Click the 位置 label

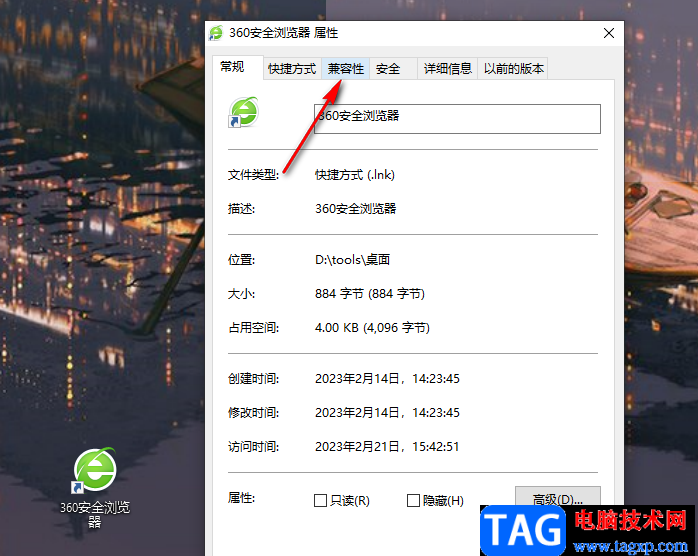(x=241, y=260)
